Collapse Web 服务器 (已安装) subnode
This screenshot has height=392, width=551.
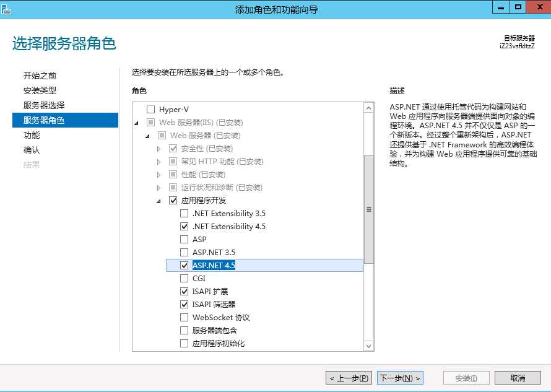tap(148, 136)
